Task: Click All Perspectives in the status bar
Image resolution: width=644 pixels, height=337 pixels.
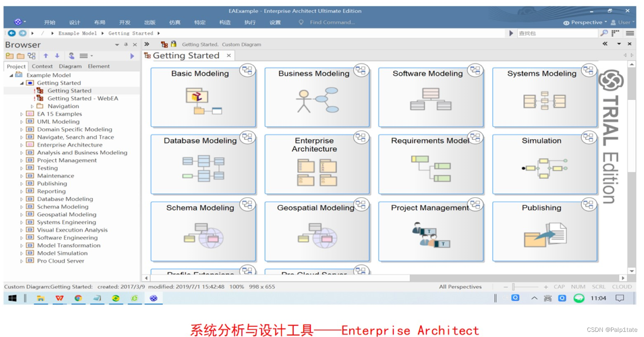Action: (460, 287)
